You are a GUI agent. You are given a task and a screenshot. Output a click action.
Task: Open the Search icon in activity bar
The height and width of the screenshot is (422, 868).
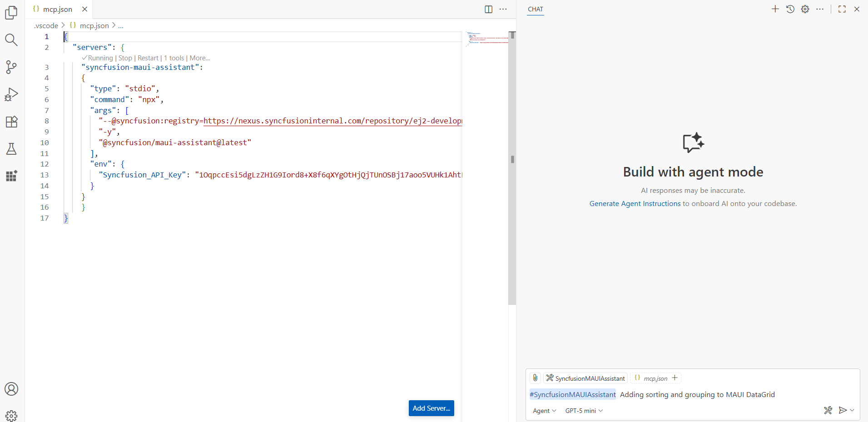click(11, 40)
